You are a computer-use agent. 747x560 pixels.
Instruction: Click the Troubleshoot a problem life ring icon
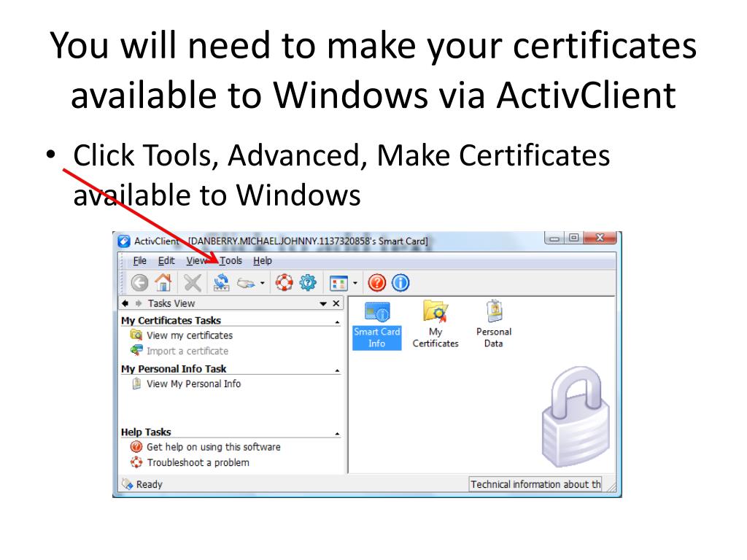click(x=136, y=462)
